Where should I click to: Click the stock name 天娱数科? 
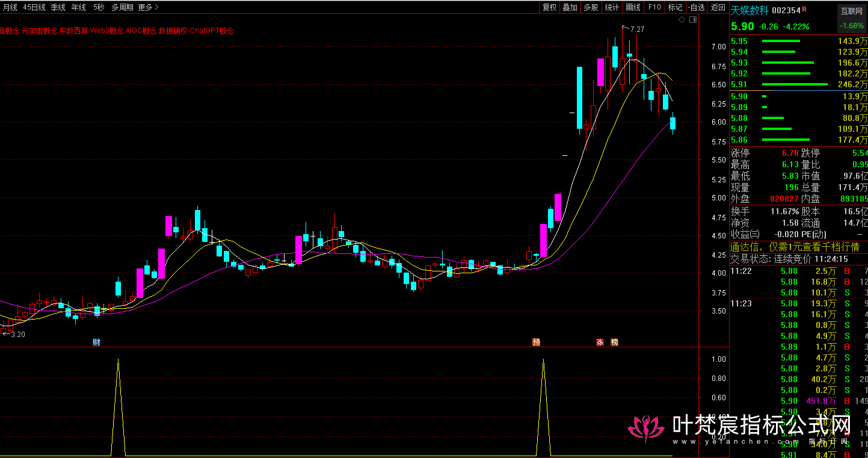(x=749, y=10)
